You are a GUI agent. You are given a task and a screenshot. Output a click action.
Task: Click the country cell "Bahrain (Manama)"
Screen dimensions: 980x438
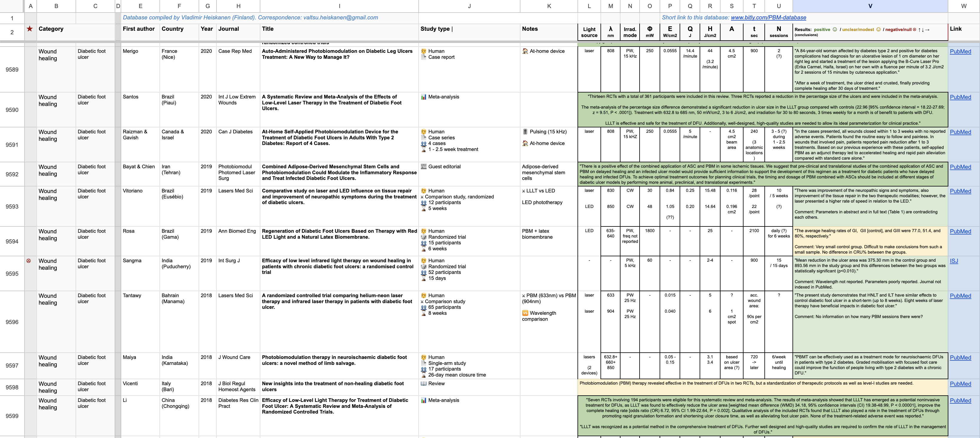[x=179, y=322]
